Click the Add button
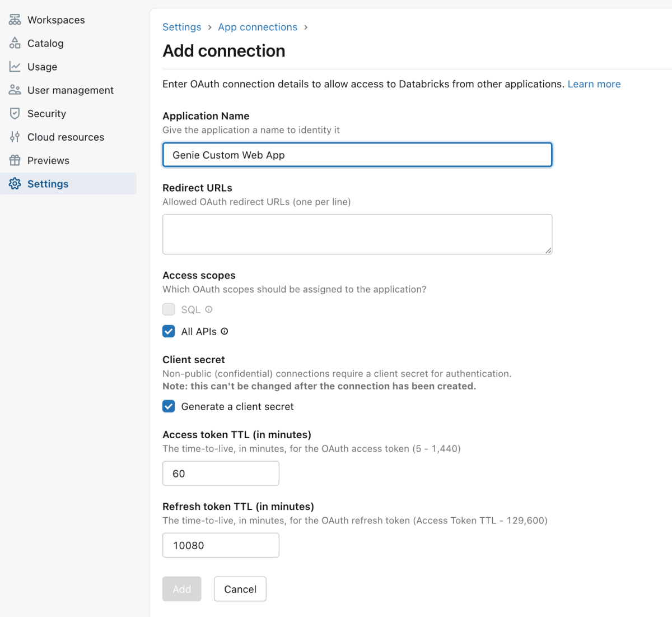 (x=181, y=588)
